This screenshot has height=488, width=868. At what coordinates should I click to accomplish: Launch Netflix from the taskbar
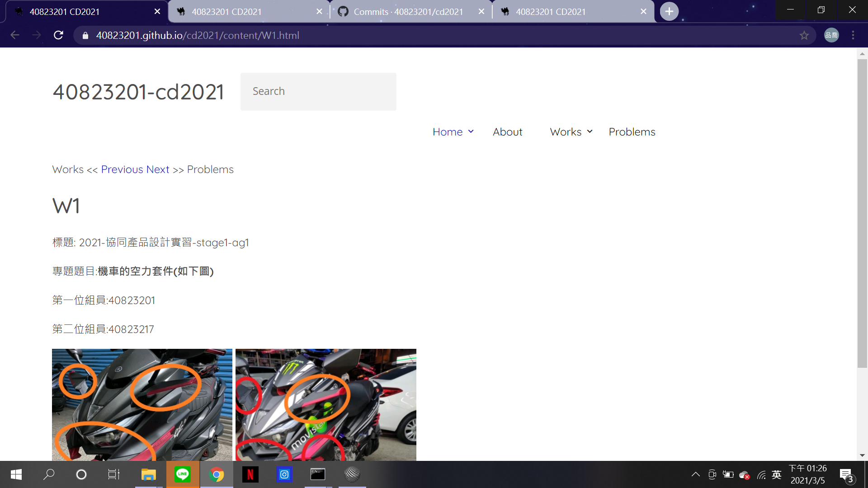(x=250, y=474)
